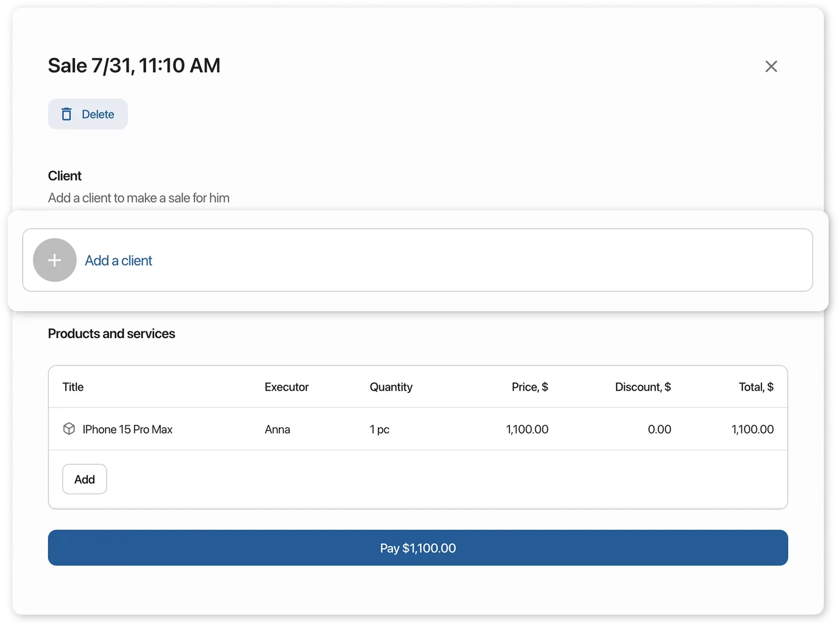The image size is (840, 626).
Task: Click the 'Discount, $' column header
Action: 643,387
